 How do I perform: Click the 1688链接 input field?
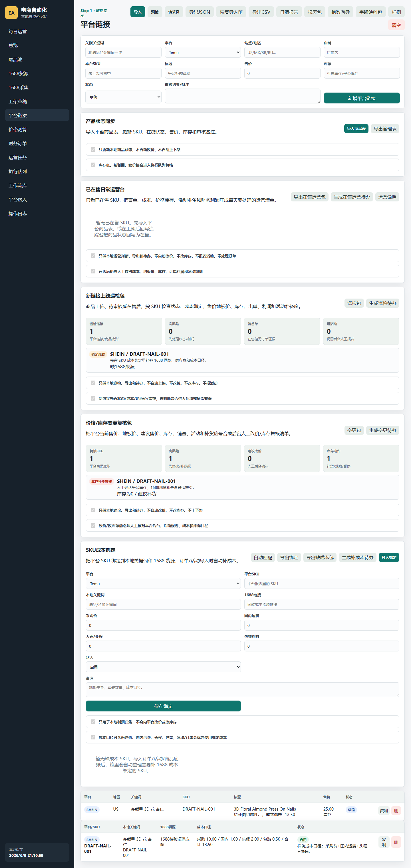(321, 604)
